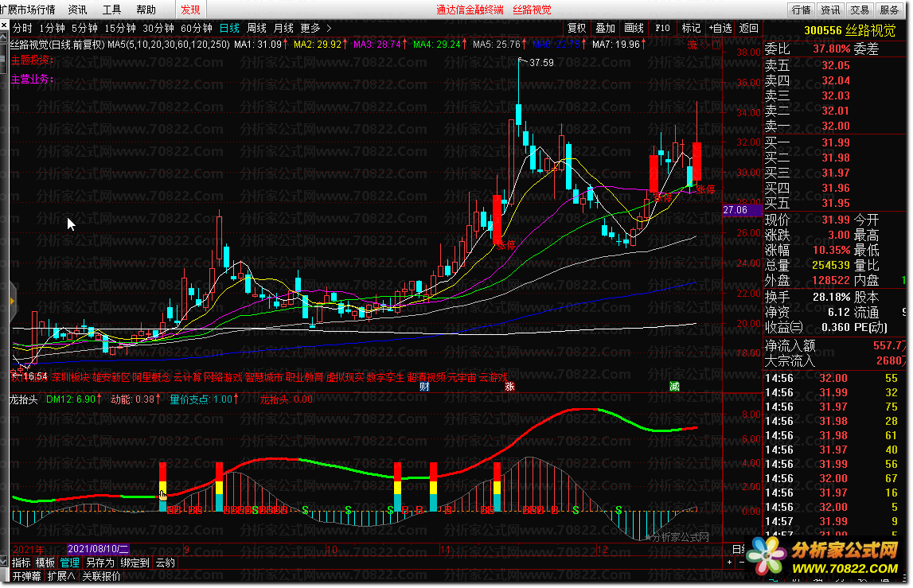Open the F10 company info
The image size is (913, 588).
662,28
